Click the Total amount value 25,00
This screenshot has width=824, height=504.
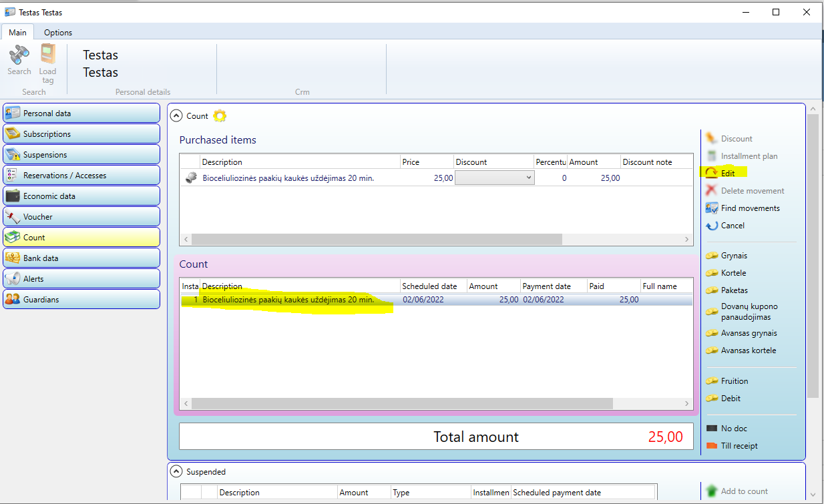click(665, 437)
